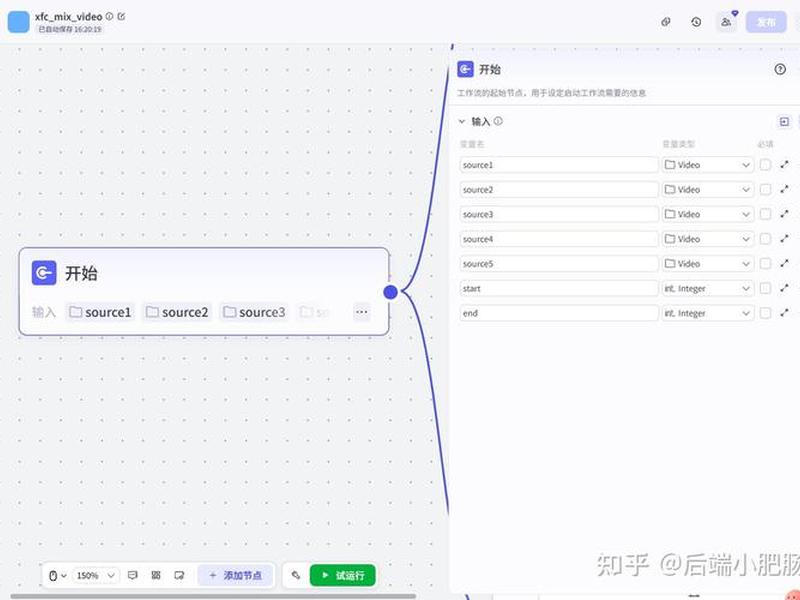Click the start node icon on the canvas

tap(44, 273)
